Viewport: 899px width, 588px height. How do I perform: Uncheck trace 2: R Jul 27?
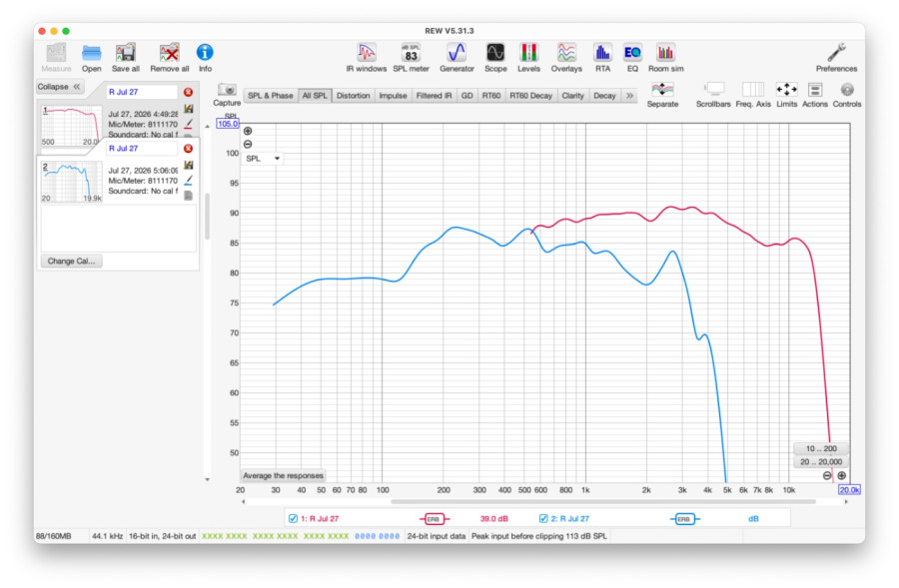click(543, 519)
